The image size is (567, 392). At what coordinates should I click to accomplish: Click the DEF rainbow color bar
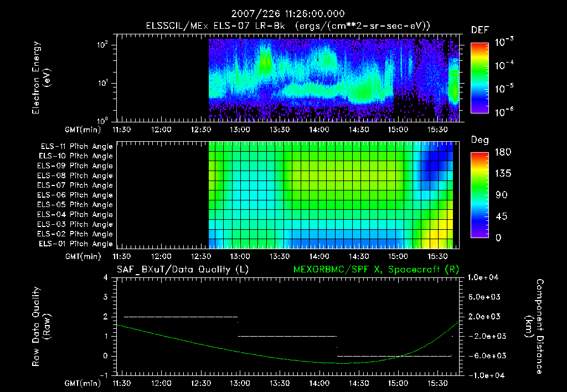click(480, 78)
